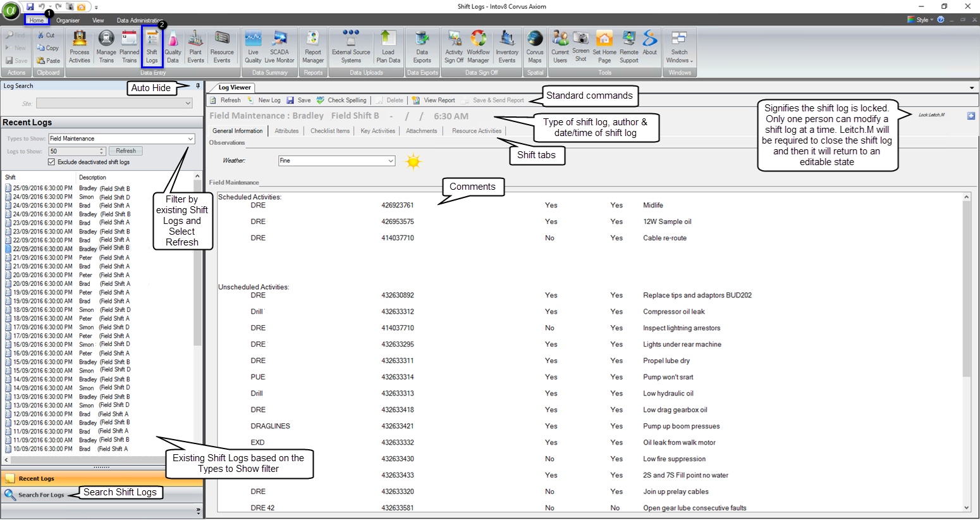The height and width of the screenshot is (520, 980).
Task: Switch to the Key Activities tab
Action: pos(377,131)
